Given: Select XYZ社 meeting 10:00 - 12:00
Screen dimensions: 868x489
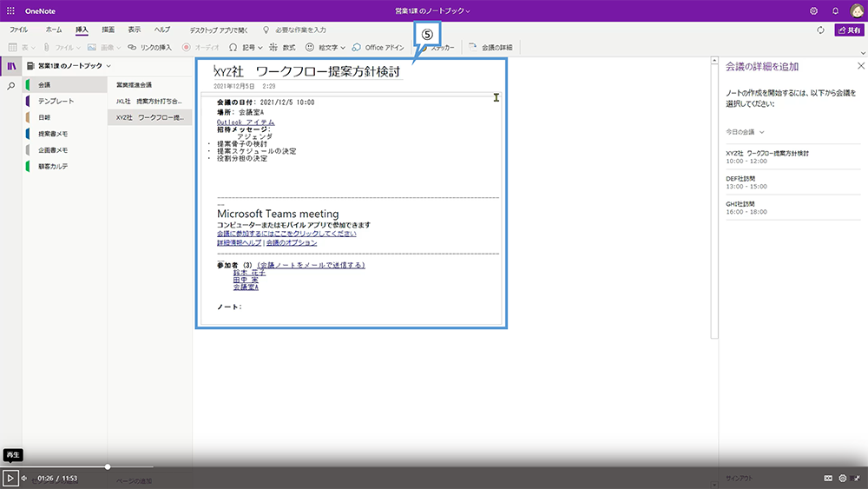Looking at the screenshot, I should 792,156.
